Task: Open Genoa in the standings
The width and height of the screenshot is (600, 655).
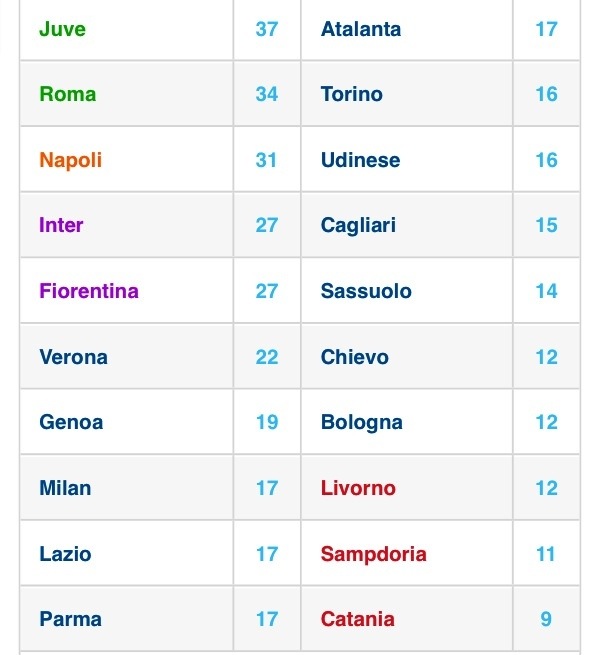Action: 71,422
